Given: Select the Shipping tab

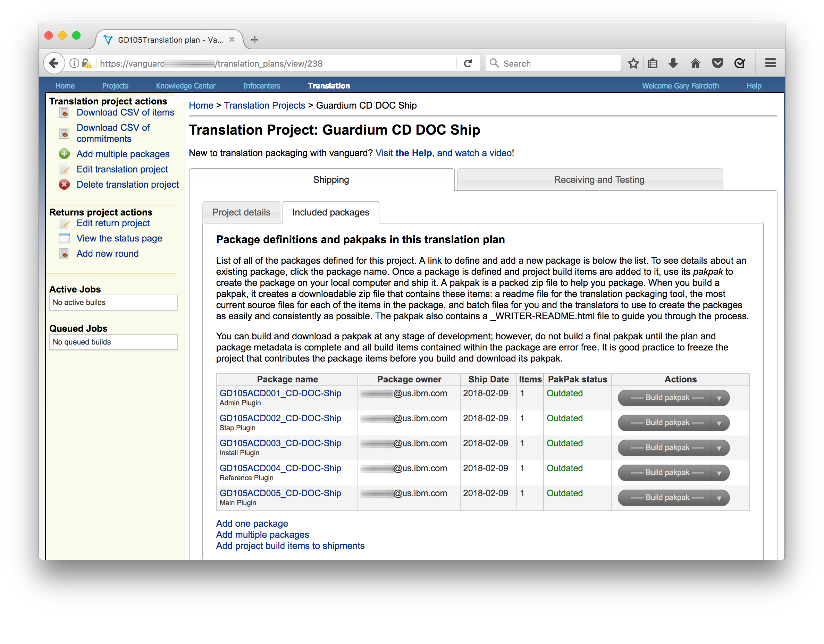Looking at the screenshot, I should (322, 180).
